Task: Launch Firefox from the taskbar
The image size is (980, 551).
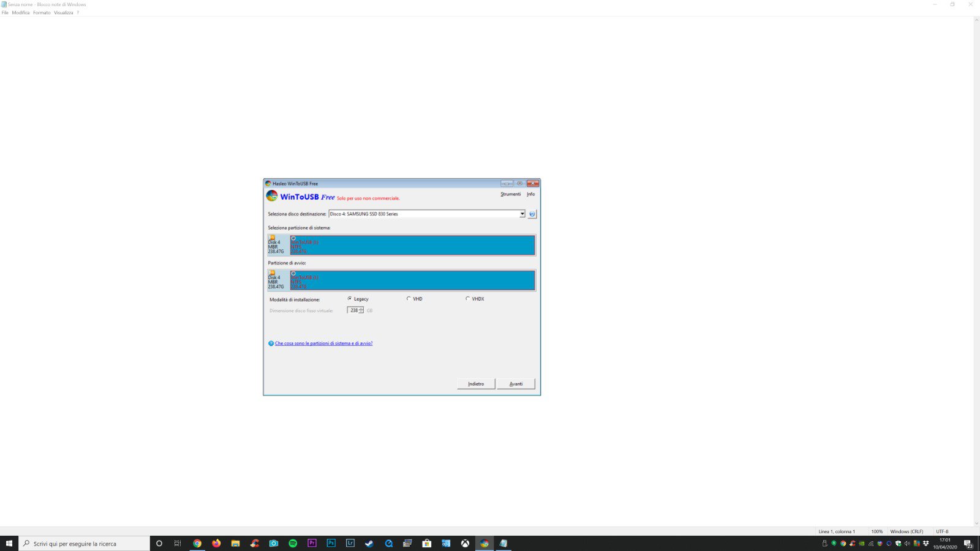Action: click(216, 544)
